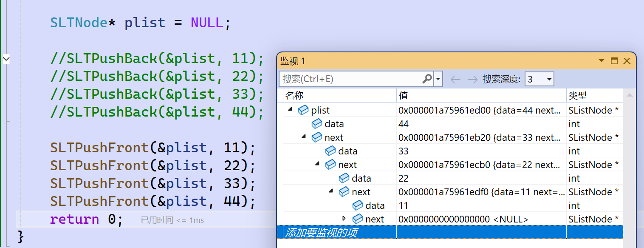Collapse the next node holding data=33
Screen dimensions: 644x248
(304, 137)
